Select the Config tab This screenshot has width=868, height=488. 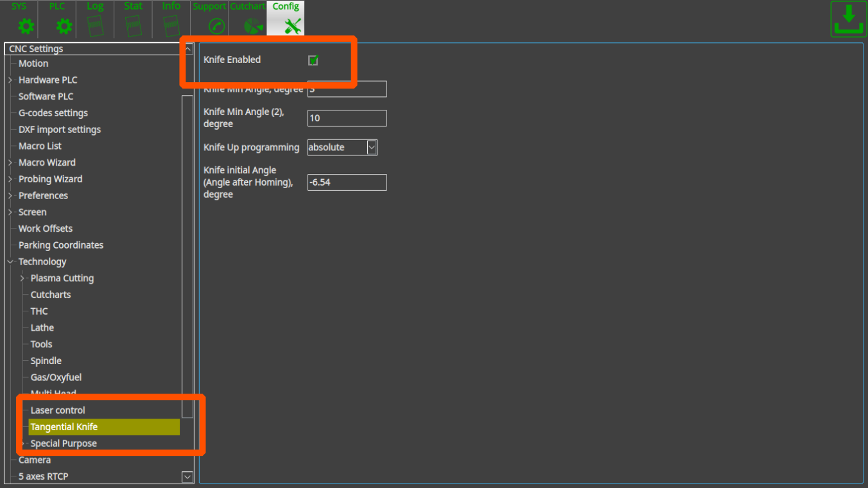(286, 19)
